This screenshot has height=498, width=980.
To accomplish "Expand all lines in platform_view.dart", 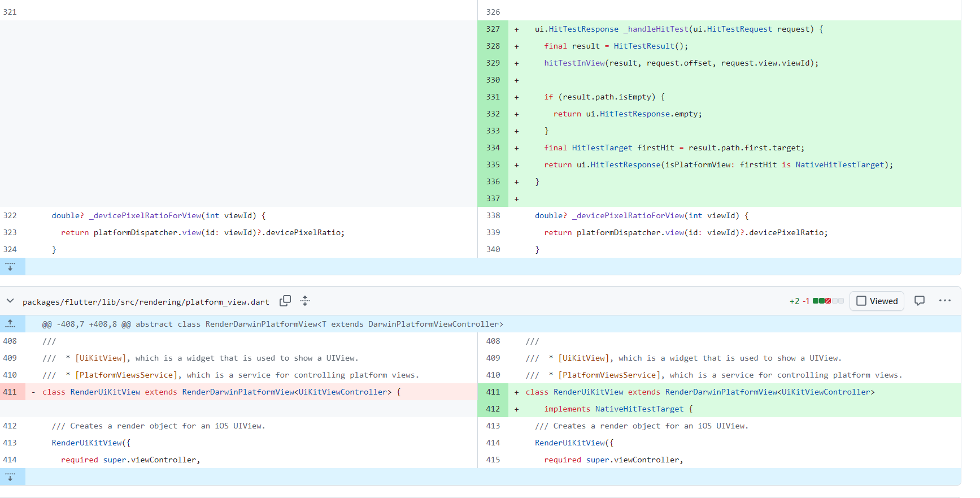I will [305, 301].
